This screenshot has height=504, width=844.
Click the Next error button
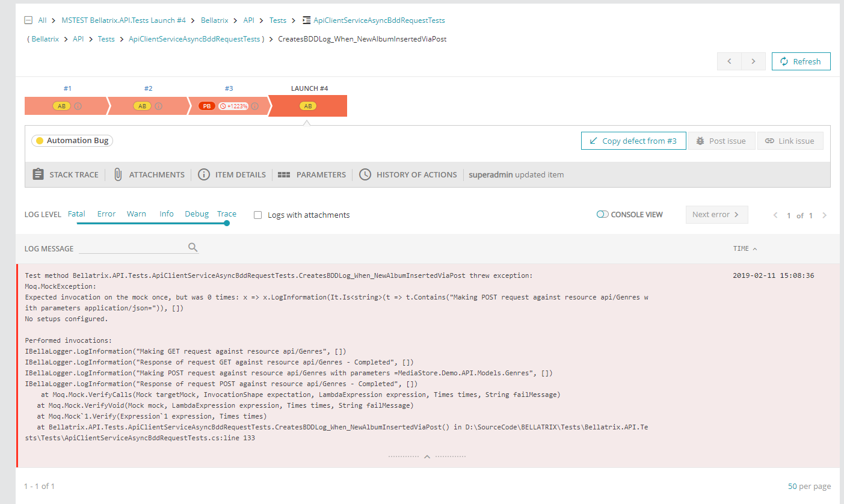(x=716, y=215)
